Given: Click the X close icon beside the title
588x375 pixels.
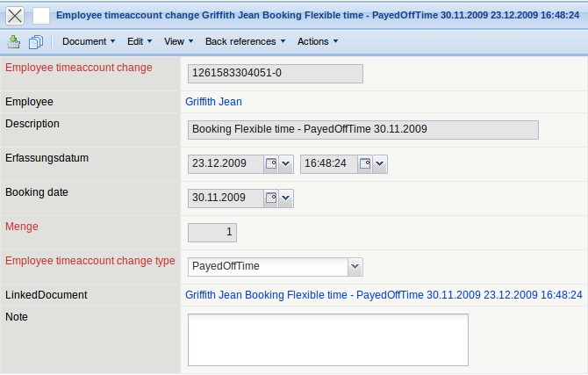Looking at the screenshot, I should click(x=15, y=16).
